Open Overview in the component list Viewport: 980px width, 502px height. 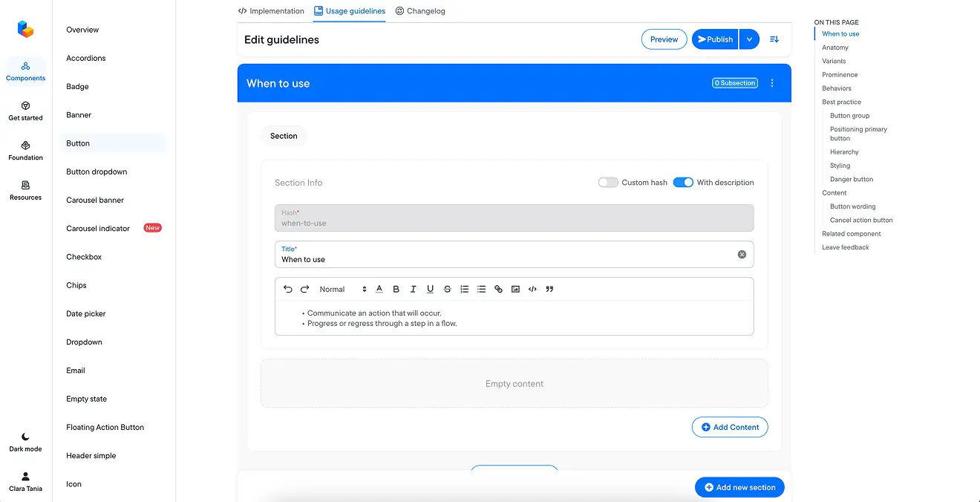tap(82, 30)
